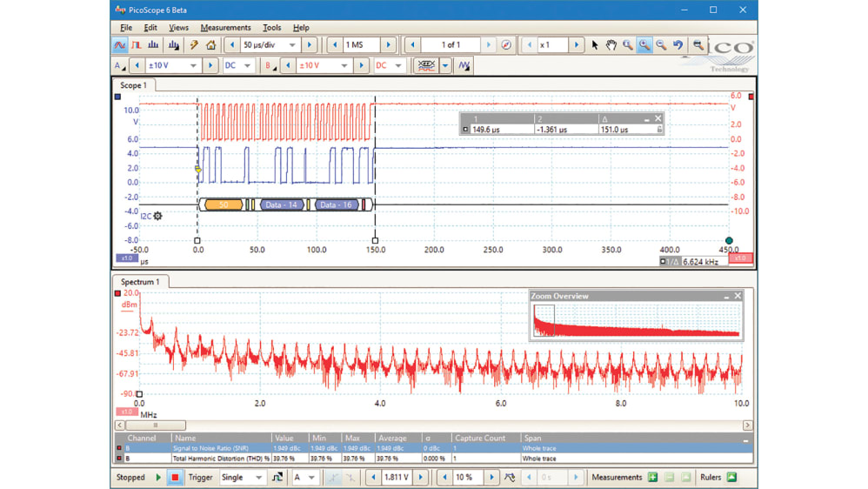Click the Home display icon

pyautogui.click(x=210, y=45)
